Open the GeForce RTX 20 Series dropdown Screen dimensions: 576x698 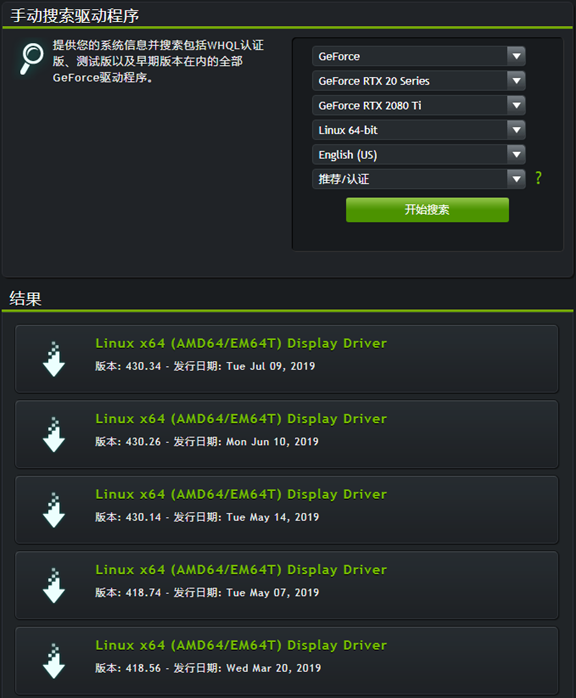pyautogui.click(x=418, y=81)
